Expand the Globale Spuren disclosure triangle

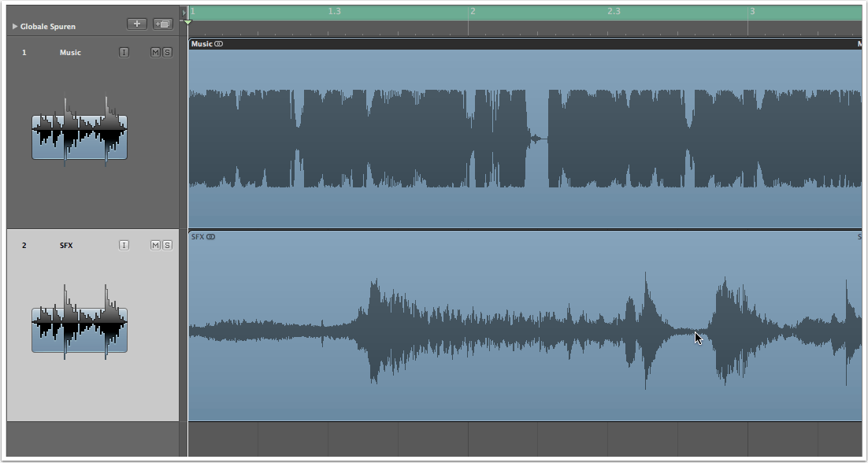coord(15,27)
